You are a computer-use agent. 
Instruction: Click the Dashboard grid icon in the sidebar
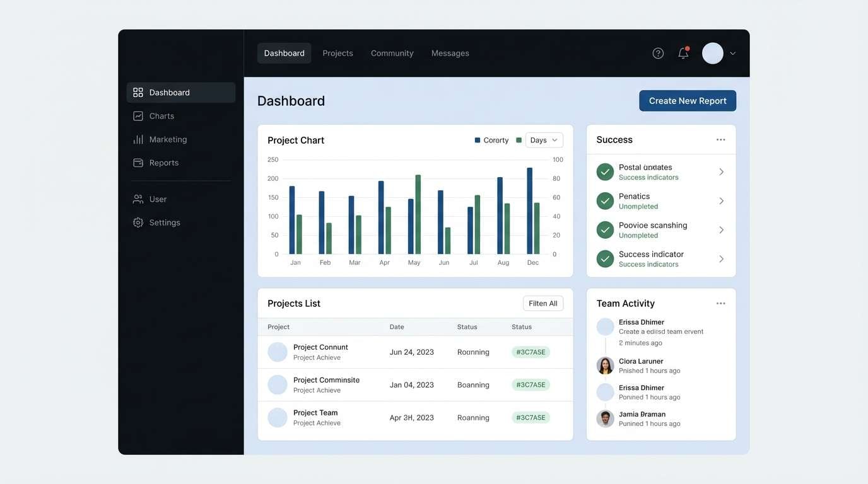(137, 91)
